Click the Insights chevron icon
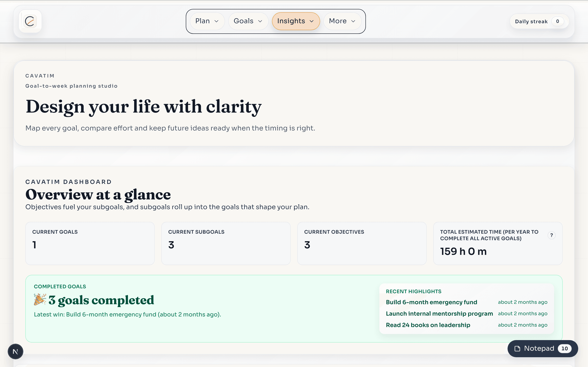The width and height of the screenshot is (588, 367). [312, 21]
